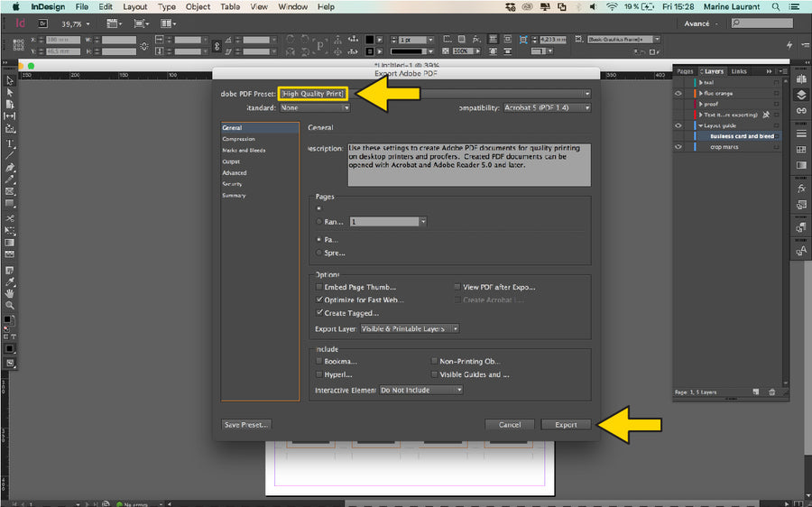
Task: Open the Window menu
Action: click(x=292, y=6)
